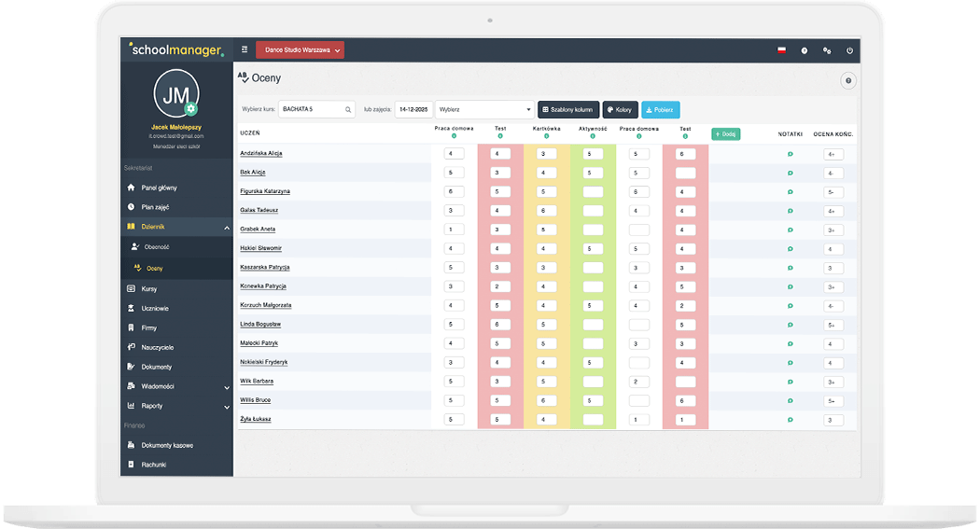Open Obecność under Dziennik
The image size is (980, 529).
pyautogui.click(x=156, y=247)
